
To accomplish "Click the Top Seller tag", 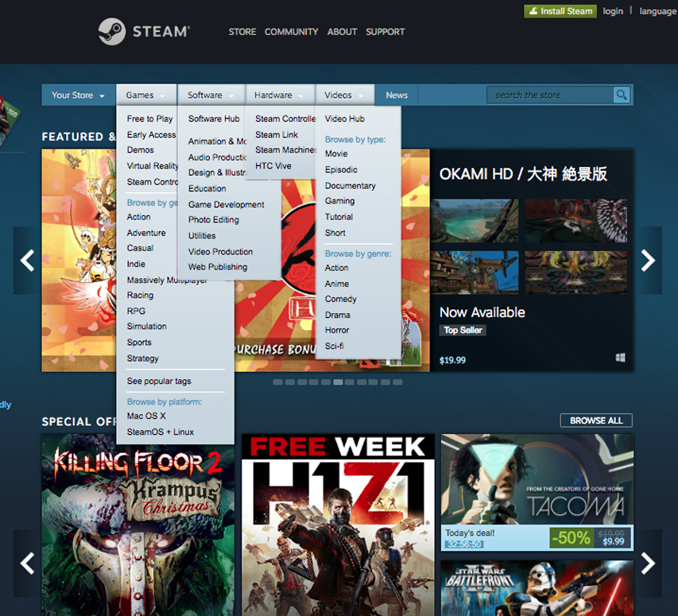I will coord(463,331).
